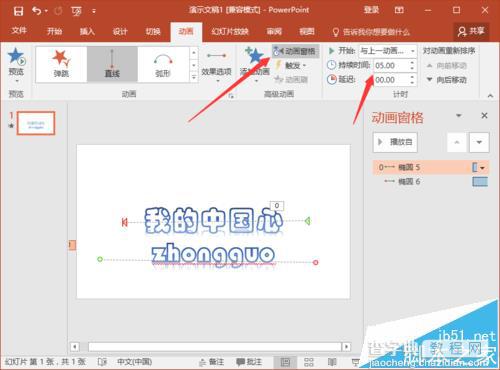This screenshot has width=500, height=370.
Task: Click the animation tag 0 on the slide
Action: tap(277, 206)
